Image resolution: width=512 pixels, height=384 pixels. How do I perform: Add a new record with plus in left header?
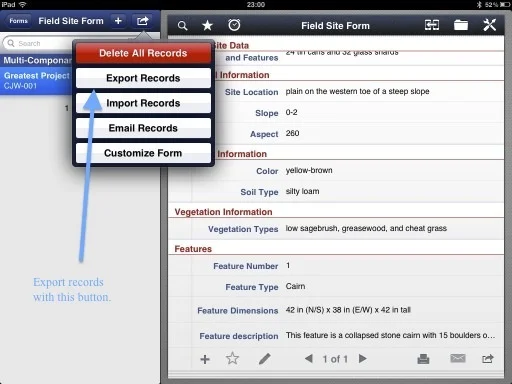tap(118, 21)
